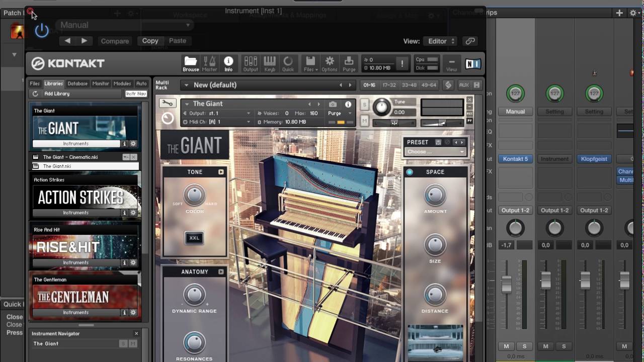Image resolution: width=644 pixels, height=362 pixels.
Task: Toggle the Kontakt Info pane
Action: (228, 64)
